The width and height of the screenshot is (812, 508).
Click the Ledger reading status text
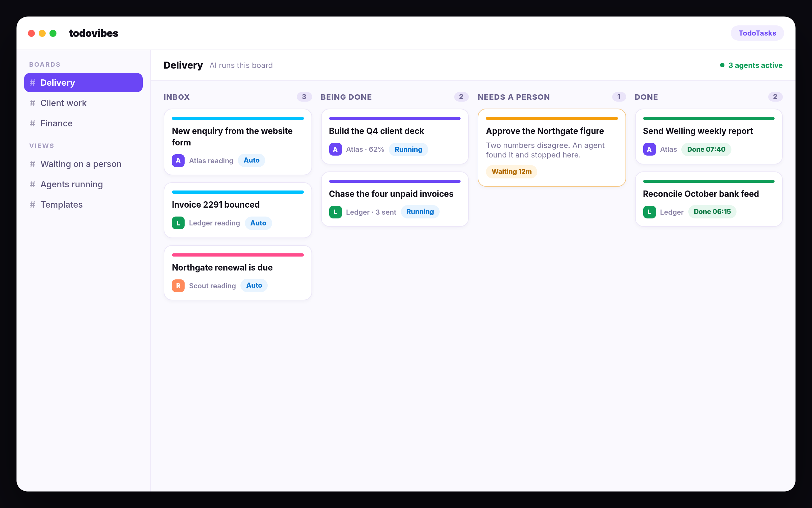214,223
